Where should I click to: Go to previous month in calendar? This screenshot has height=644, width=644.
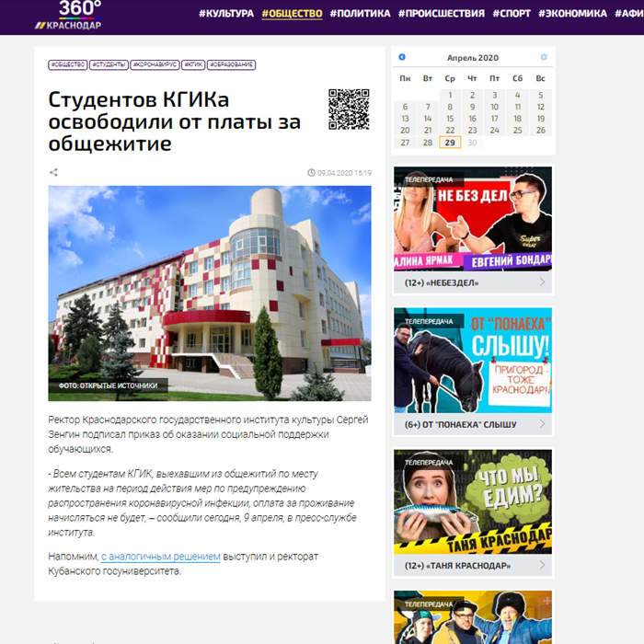402,57
